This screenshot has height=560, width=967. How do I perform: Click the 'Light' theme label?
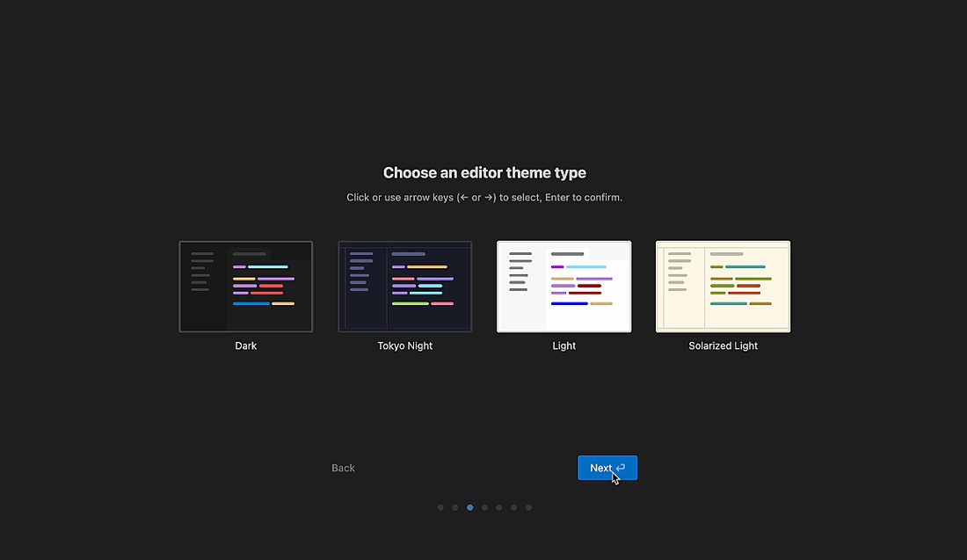[x=564, y=346]
